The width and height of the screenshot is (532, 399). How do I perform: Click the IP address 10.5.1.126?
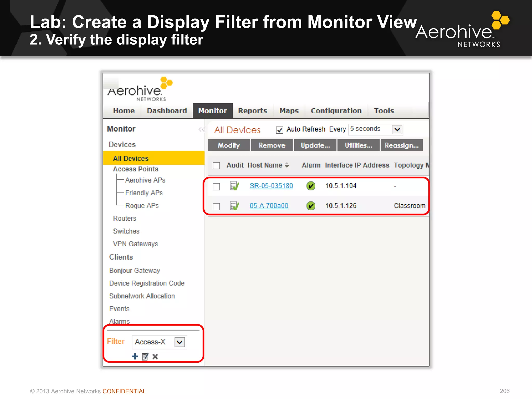point(341,206)
